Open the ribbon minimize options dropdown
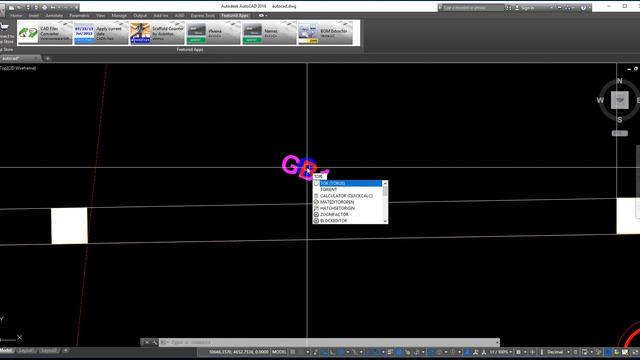Image resolution: width=640 pixels, height=360 pixels. [x=263, y=16]
